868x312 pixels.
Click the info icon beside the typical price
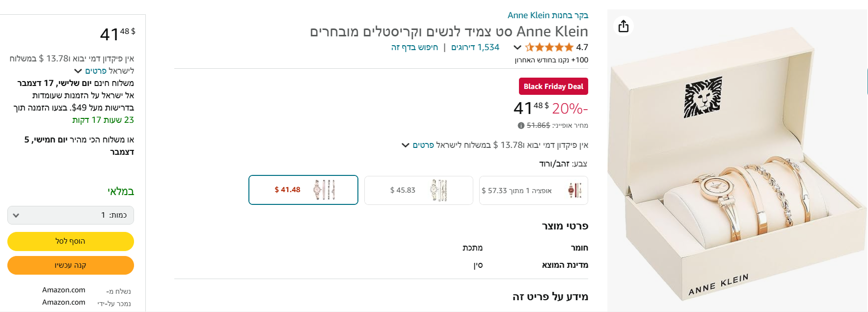(x=521, y=126)
